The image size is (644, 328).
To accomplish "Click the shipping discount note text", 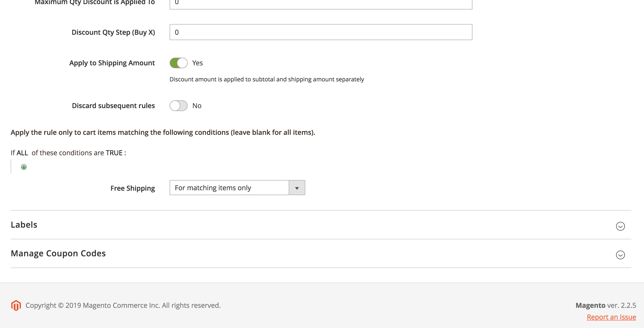I will tap(267, 79).
